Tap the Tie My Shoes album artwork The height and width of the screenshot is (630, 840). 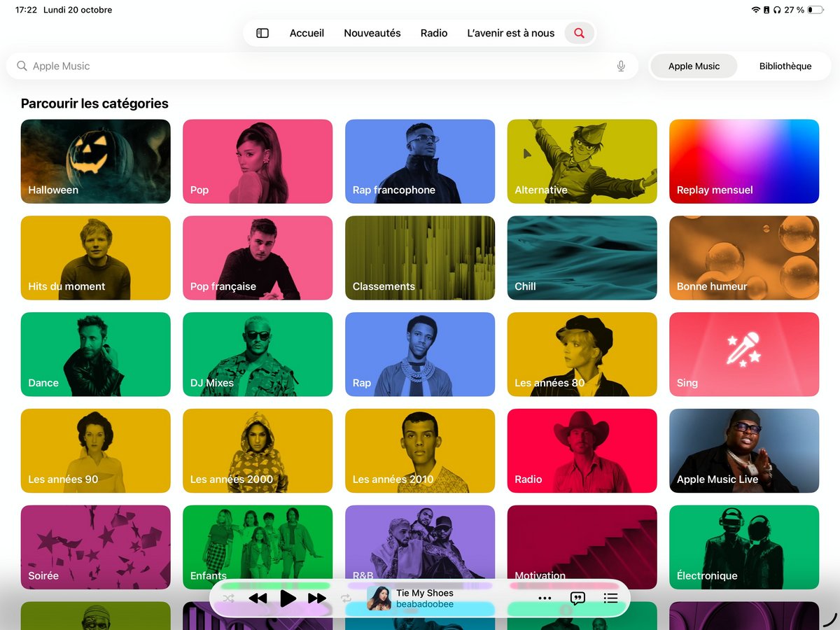pyautogui.click(x=379, y=598)
